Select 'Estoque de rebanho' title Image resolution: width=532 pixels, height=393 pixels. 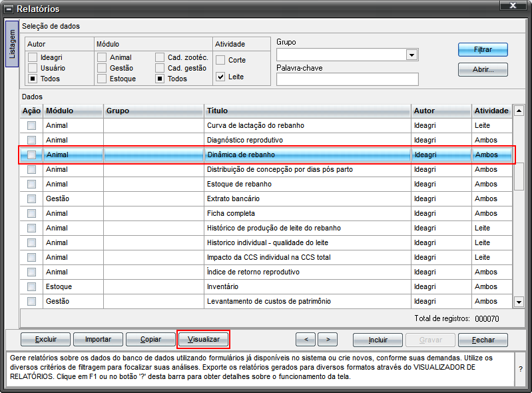[x=239, y=184]
